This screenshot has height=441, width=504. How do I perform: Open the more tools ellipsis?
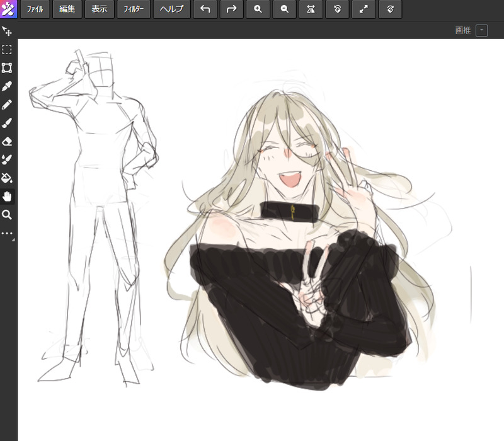pos(7,233)
